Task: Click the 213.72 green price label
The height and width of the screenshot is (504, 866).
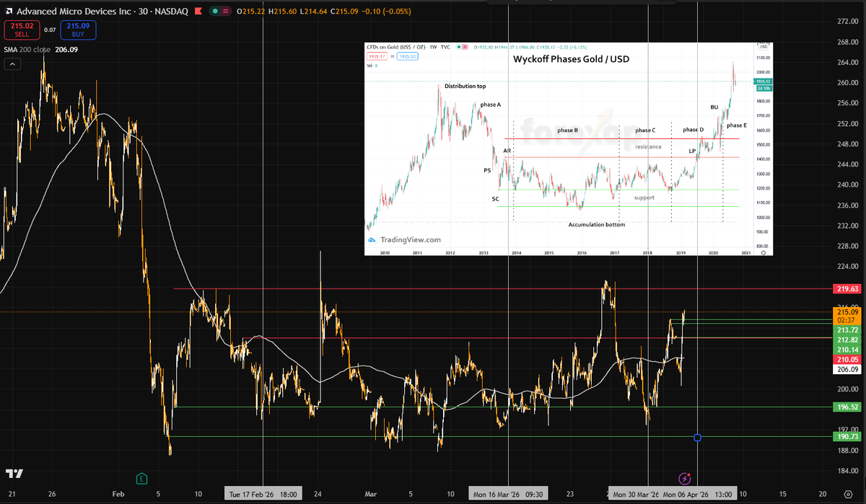Action: pyautogui.click(x=846, y=330)
